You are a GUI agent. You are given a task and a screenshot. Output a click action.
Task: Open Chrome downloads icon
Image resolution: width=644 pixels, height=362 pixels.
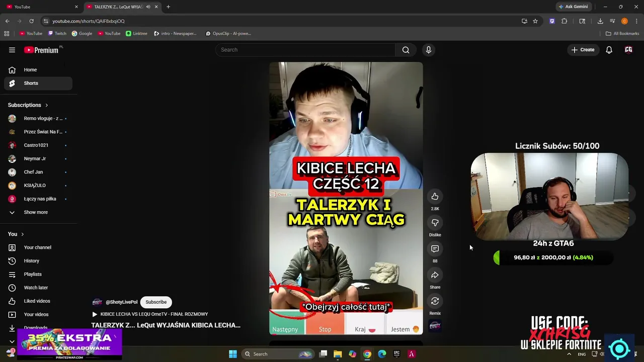[600, 21]
